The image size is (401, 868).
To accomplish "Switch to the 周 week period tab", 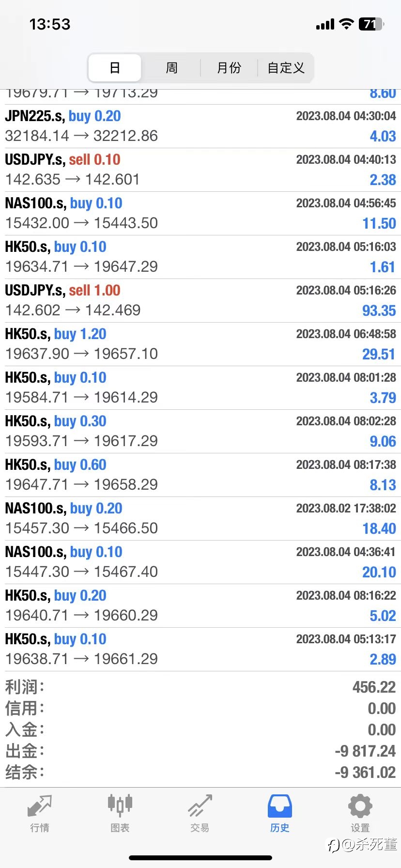I will [172, 68].
